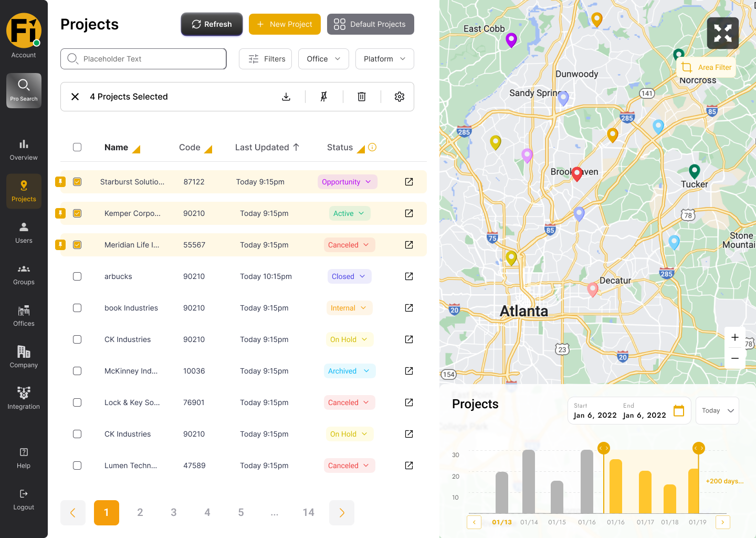This screenshot has height=538, width=756.
Task: Toggle the select-all header checkbox
Action: [x=77, y=147]
